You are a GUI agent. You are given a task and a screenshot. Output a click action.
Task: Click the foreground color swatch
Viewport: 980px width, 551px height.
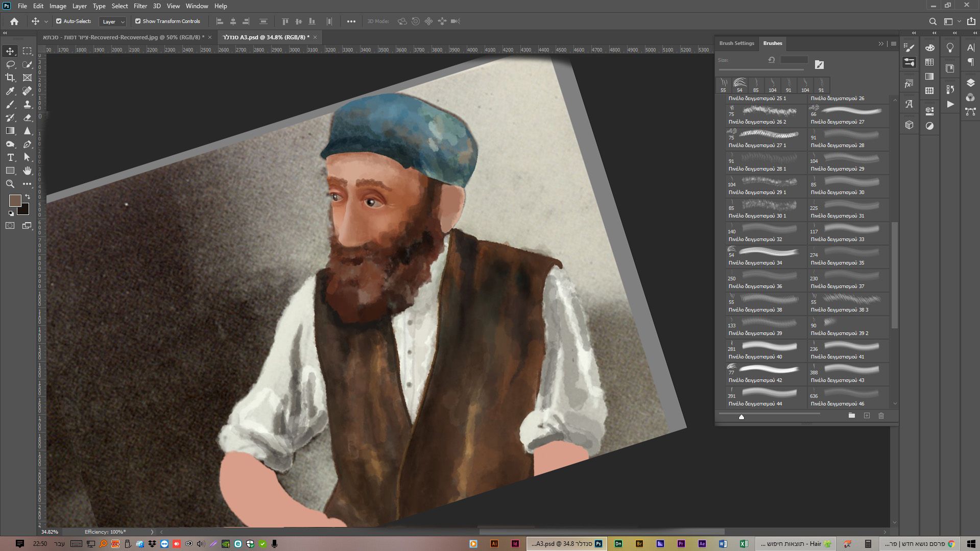click(x=15, y=200)
